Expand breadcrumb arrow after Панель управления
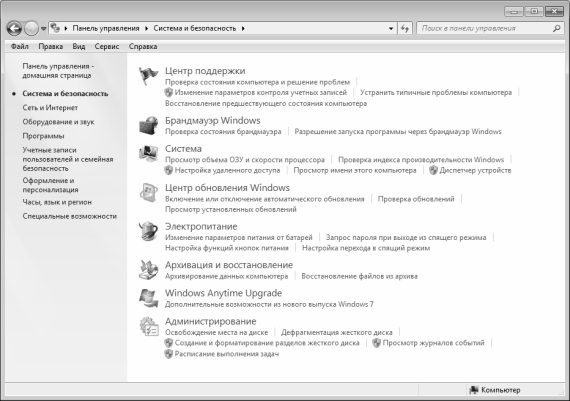 coord(146,28)
